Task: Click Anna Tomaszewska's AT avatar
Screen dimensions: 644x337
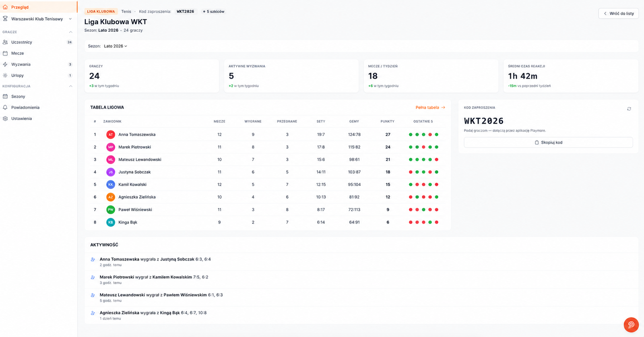Action: click(x=111, y=134)
